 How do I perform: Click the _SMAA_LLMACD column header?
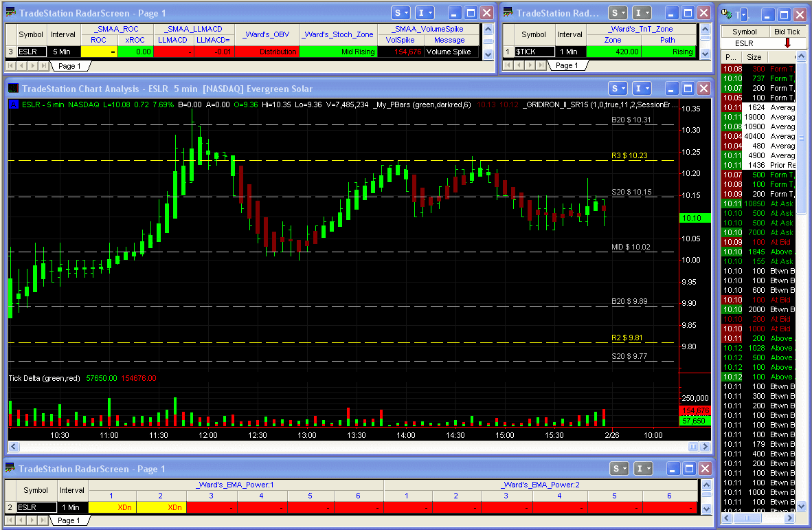click(194, 29)
